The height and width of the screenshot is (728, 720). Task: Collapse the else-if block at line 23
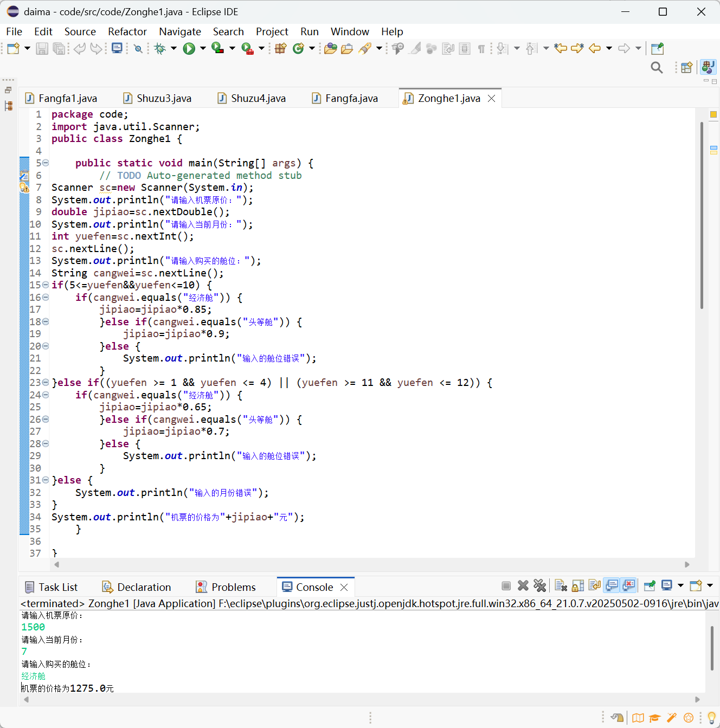tap(46, 382)
